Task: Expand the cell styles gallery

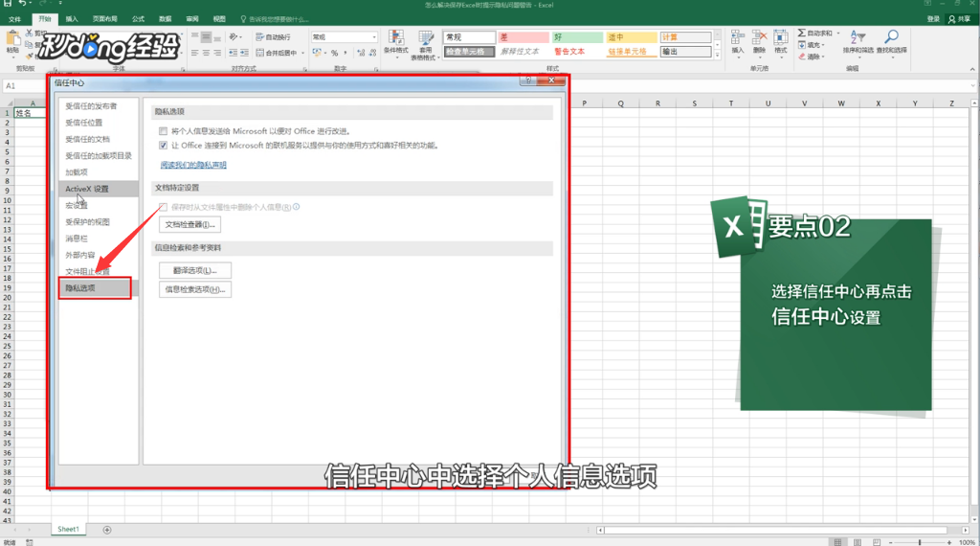Action: (x=718, y=55)
